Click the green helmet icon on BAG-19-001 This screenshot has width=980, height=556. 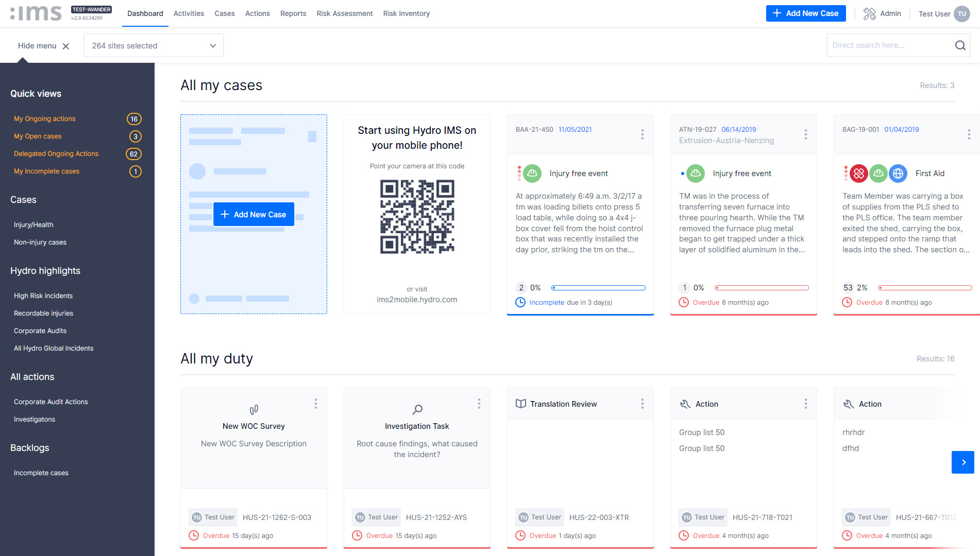click(878, 173)
